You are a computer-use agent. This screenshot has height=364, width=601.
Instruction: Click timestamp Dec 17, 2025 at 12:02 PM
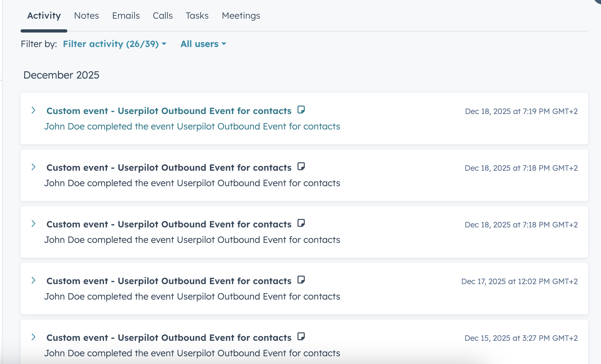click(x=520, y=282)
